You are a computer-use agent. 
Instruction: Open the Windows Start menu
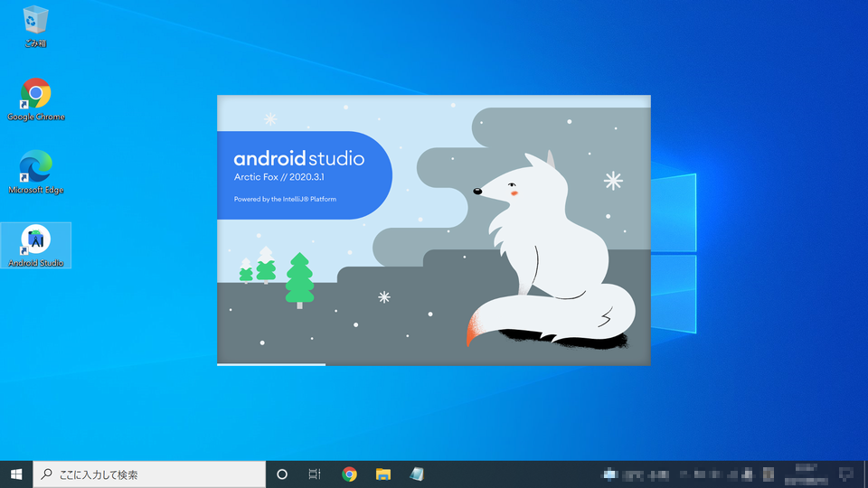16,474
